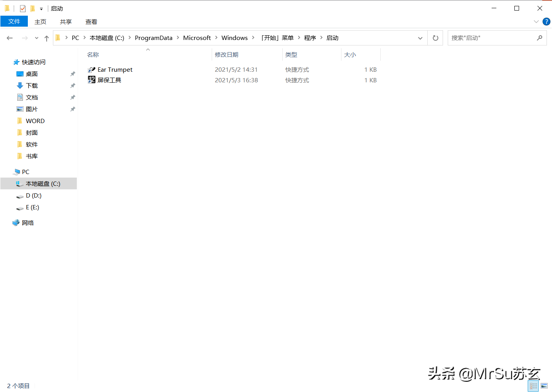Open the 文件 menu tab
Viewport: 552px width, 392px height.
14,22
